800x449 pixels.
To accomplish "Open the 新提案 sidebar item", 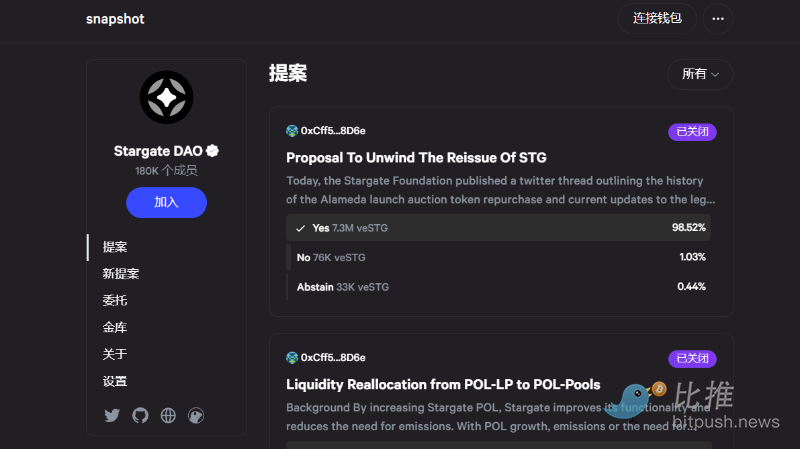I will 121,274.
